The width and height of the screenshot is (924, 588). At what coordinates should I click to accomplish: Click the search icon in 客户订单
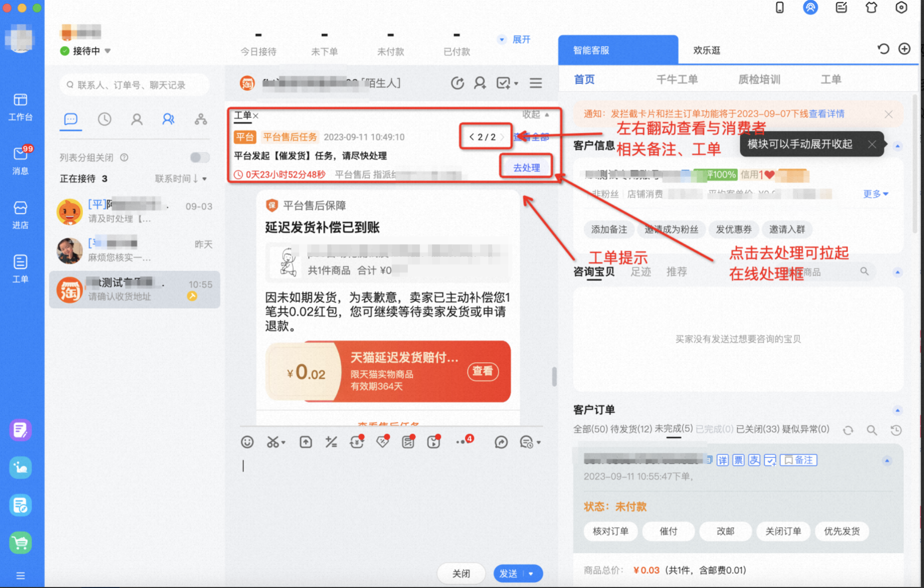click(872, 430)
